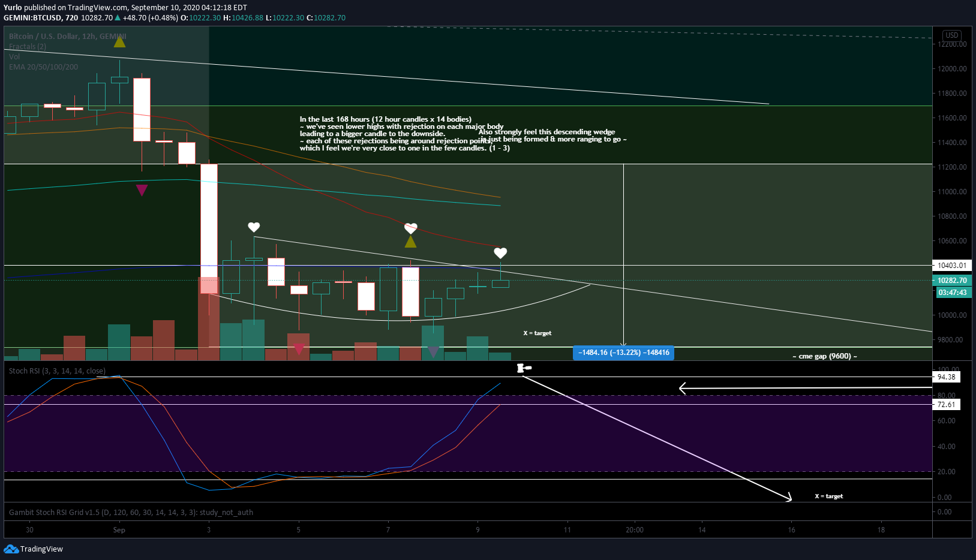The width and height of the screenshot is (976, 560).
Task: Click the 'Also strongly feel this descending wedge' note
Action: pyautogui.click(x=552, y=136)
